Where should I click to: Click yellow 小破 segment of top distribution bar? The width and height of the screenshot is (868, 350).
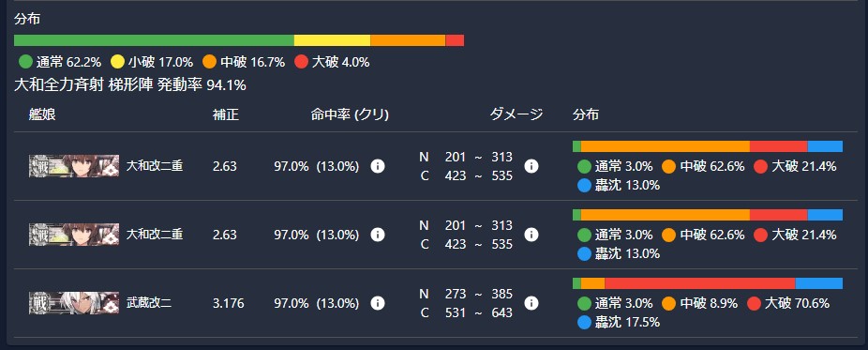[x=332, y=40]
